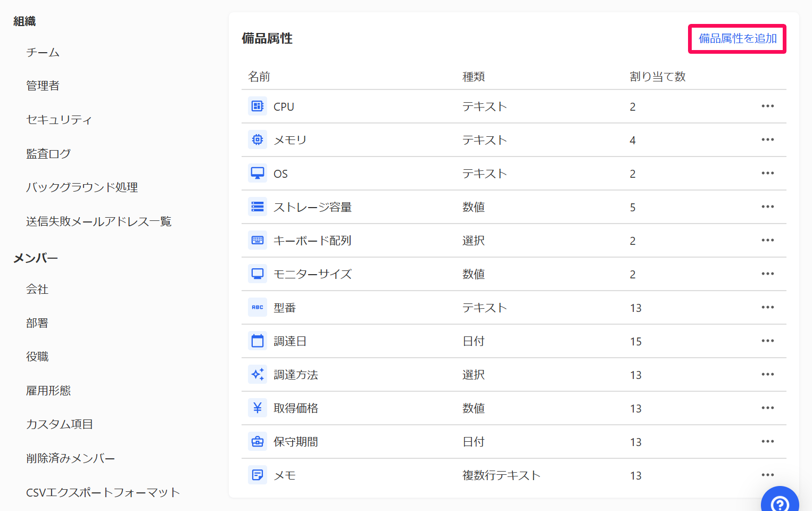This screenshot has height=511, width=812.
Task: Show the more options for モニターサイズ
Action: 767,274
